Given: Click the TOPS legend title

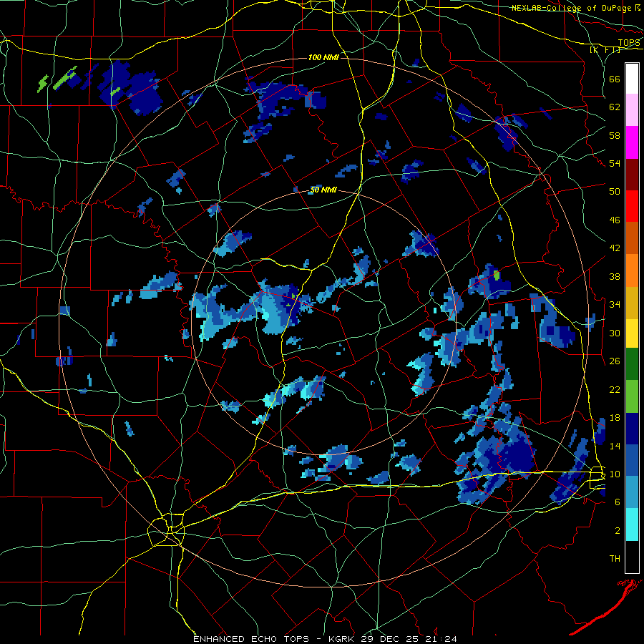Looking at the screenshot, I should pos(629,43).
